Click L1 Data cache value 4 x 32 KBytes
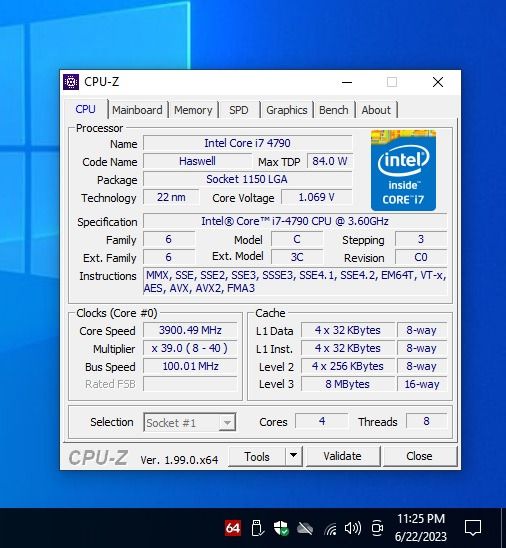The image size is (506, 548). tap(348, 330)
